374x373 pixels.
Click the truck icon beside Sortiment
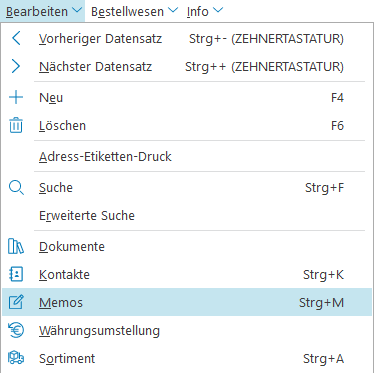[16, 358]
